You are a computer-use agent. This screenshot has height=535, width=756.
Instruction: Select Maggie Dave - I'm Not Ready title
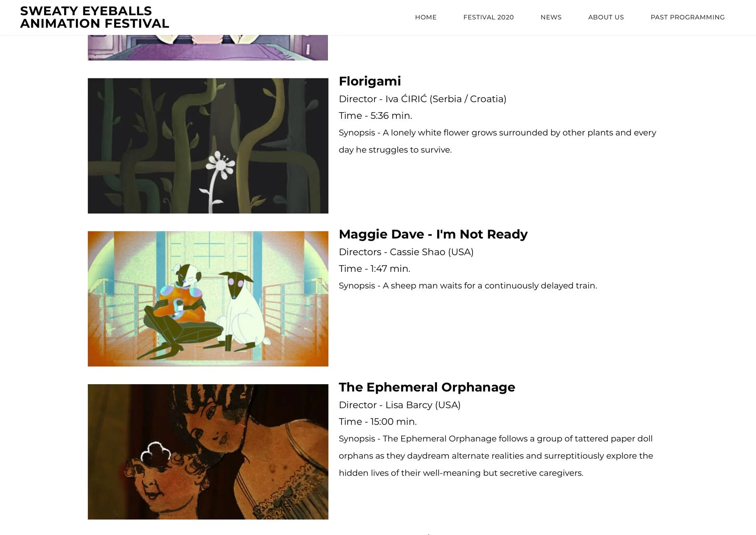(x=433, y=234)
